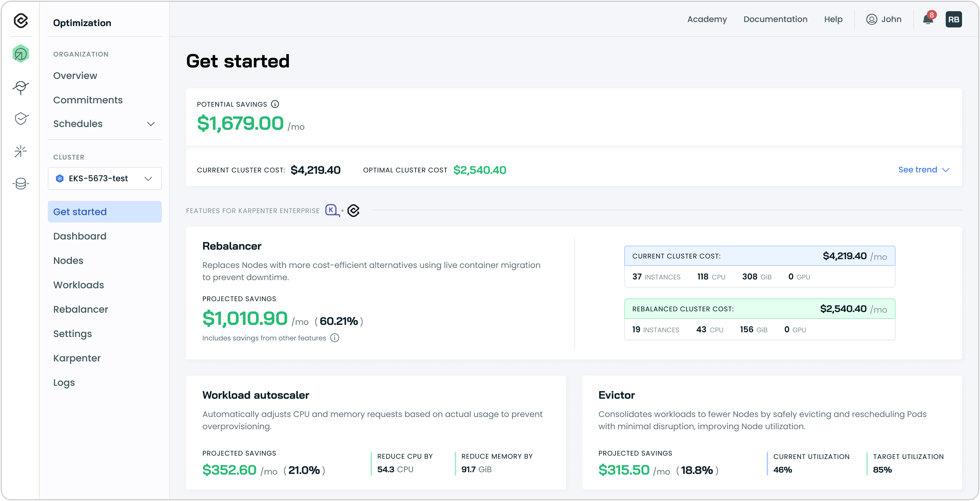Click the RB avatar badge
The width and height of the screenshot is (980, 501).
[x=953, y=19]
